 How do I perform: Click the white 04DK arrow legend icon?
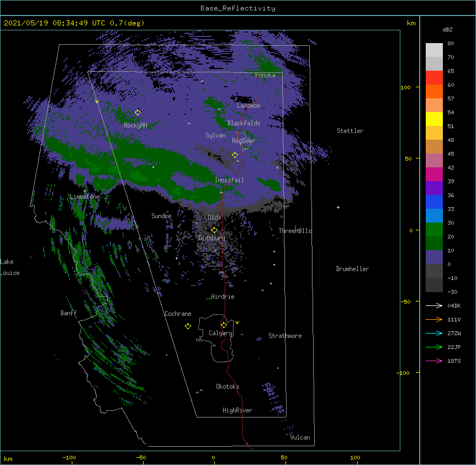(x=434, y=305)
